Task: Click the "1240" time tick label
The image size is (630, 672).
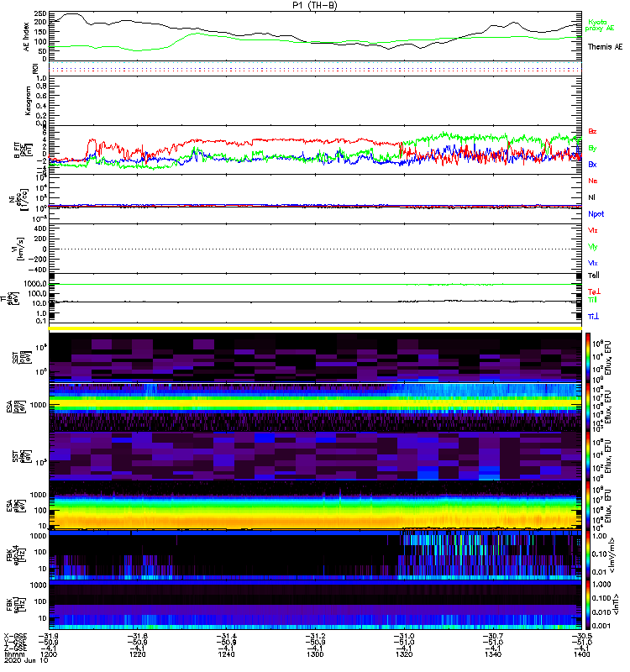Action: click(x=226, y=654)
